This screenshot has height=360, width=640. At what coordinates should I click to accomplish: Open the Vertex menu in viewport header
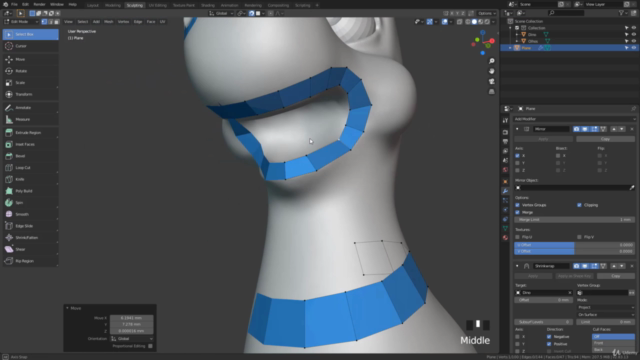[123, 22]
